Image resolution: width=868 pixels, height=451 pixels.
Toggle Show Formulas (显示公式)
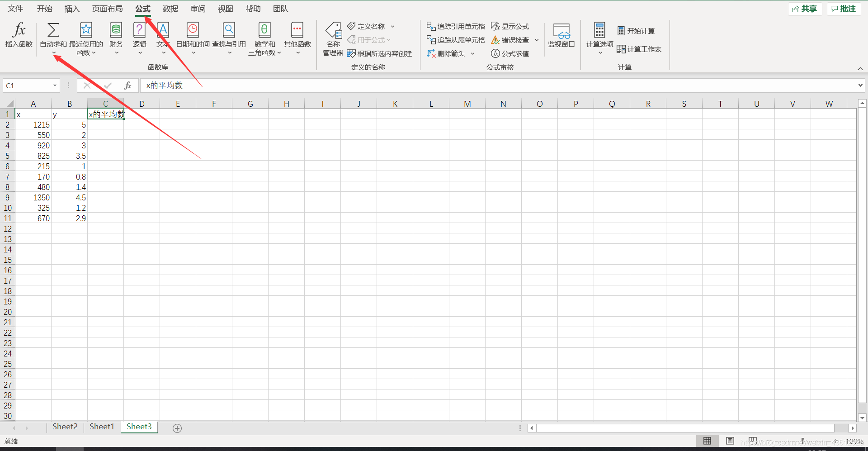pos(510,26)
